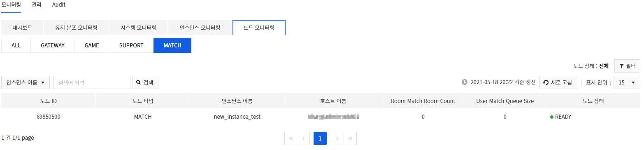Open the Audit top menu
644x150 pixels.
point(59,5)
